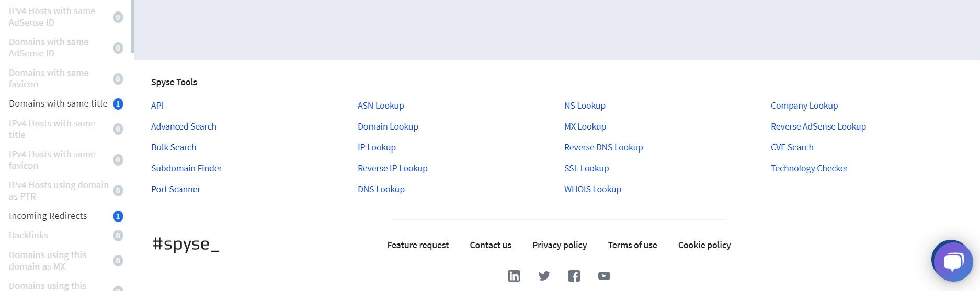Open Technology Checker tool
980x291 pixels.
(809, 168)
